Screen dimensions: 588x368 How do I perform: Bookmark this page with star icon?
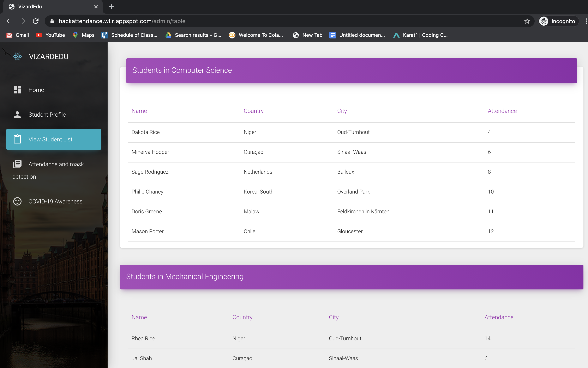[x=527, y=21]
